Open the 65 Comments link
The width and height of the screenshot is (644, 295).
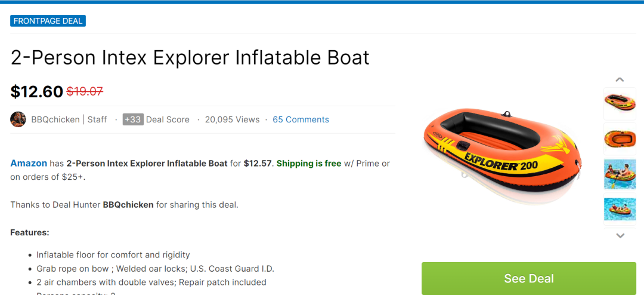pyautogui.click(x=301, y=119)
